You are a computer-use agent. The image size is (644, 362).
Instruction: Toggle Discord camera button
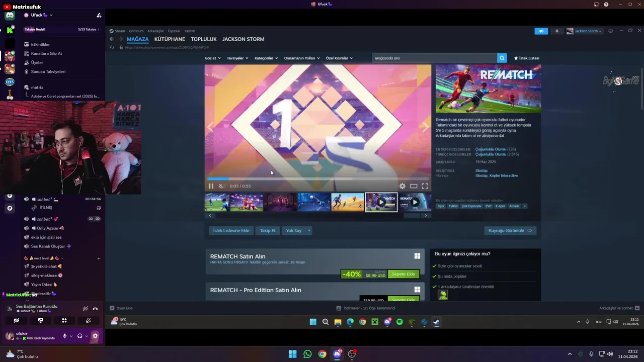[17, 320]
